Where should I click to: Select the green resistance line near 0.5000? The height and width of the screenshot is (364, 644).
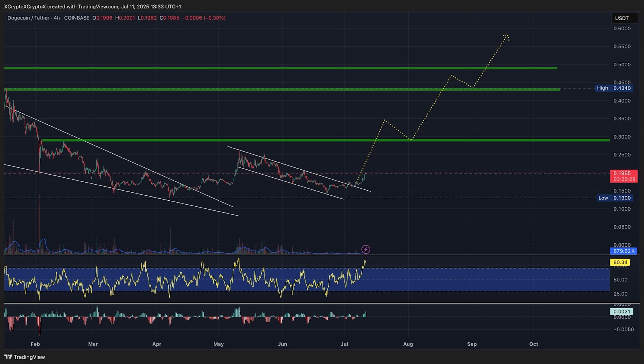point(282,68)
